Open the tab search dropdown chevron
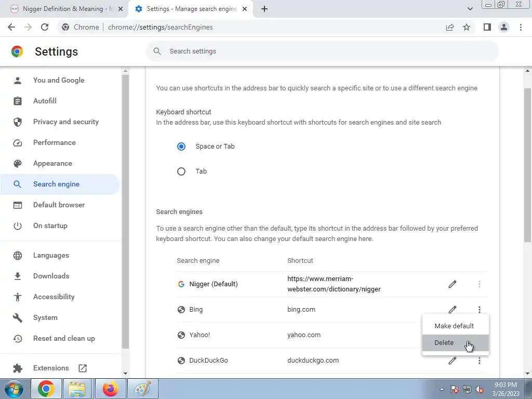The width and height of the screenshot is (532, 399). point(470,9)
